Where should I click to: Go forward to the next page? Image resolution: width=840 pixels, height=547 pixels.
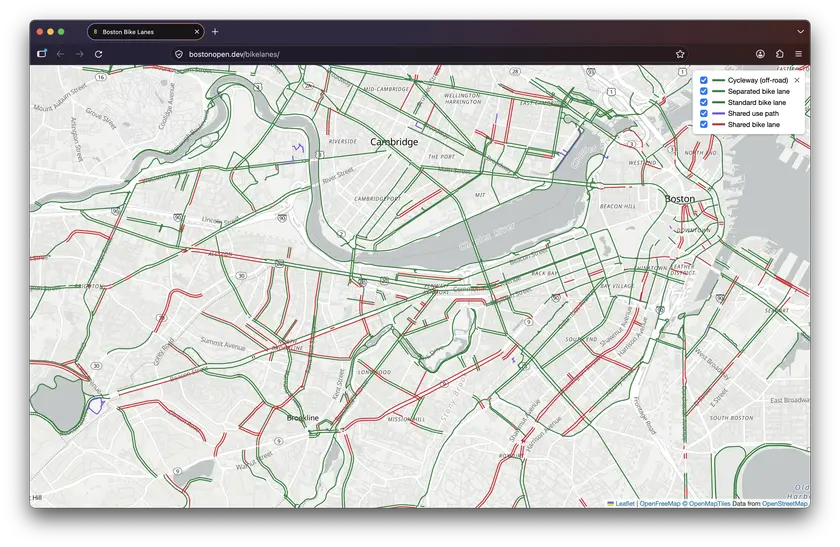click(79, 54)
